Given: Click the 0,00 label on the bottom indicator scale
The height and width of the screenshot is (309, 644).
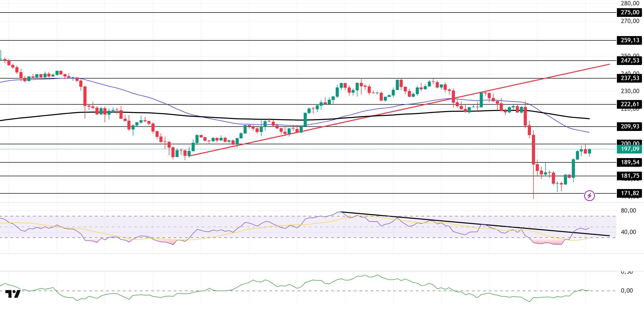Looking at the screenshot, I should pyautogui.click(x=627, y=291).
